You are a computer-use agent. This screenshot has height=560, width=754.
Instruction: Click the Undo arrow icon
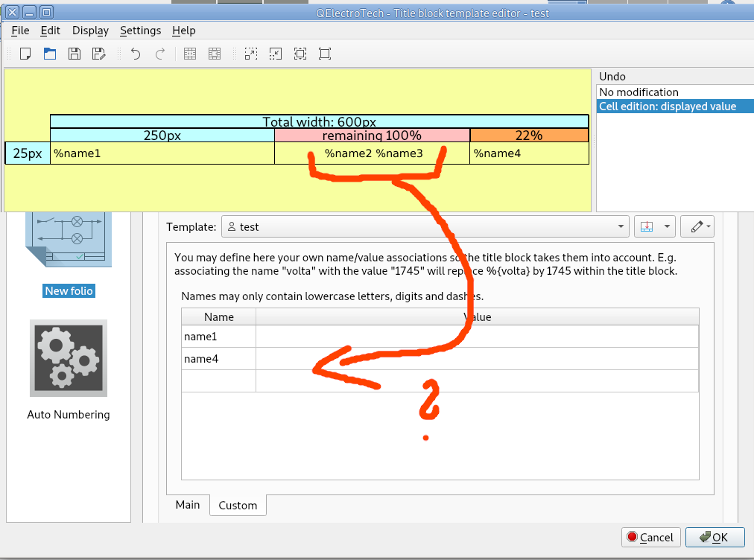[135, 54]
